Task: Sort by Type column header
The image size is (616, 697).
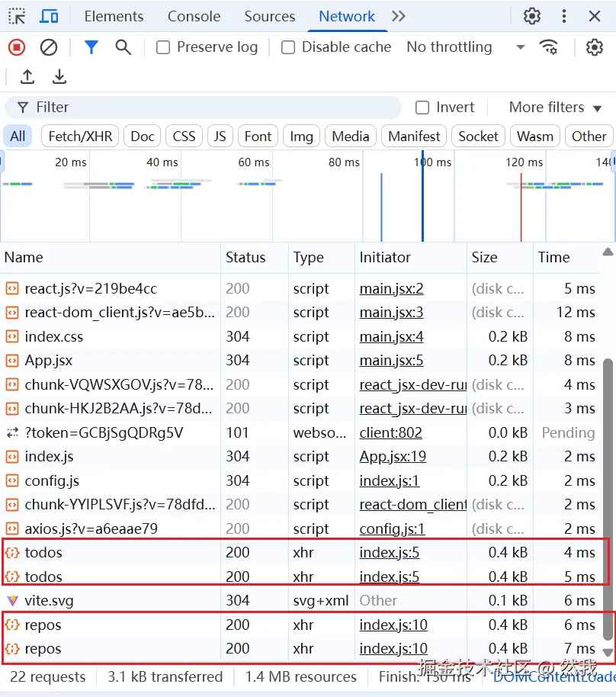Action: [x=322, y=258]
